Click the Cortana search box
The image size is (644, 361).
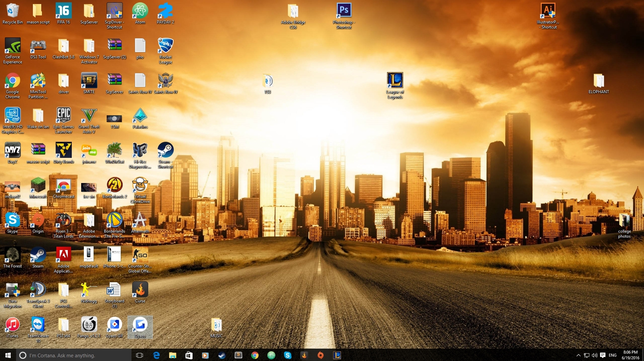74,355
